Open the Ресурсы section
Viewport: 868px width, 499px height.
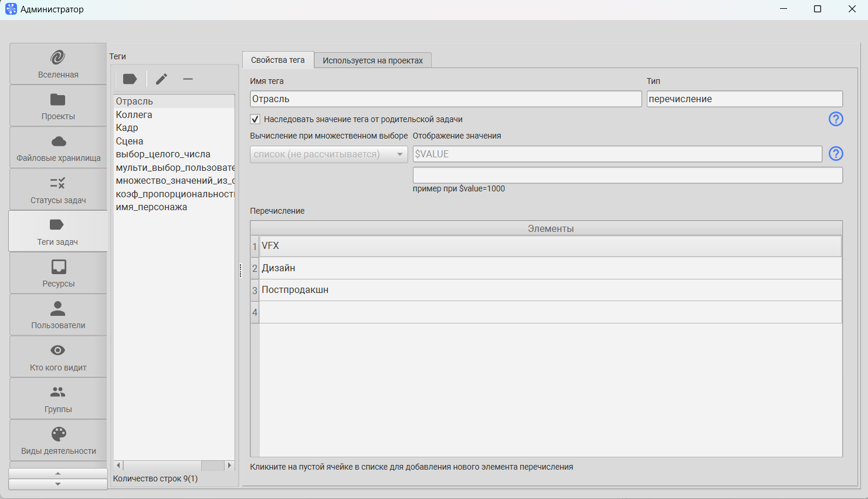[58, 273]
